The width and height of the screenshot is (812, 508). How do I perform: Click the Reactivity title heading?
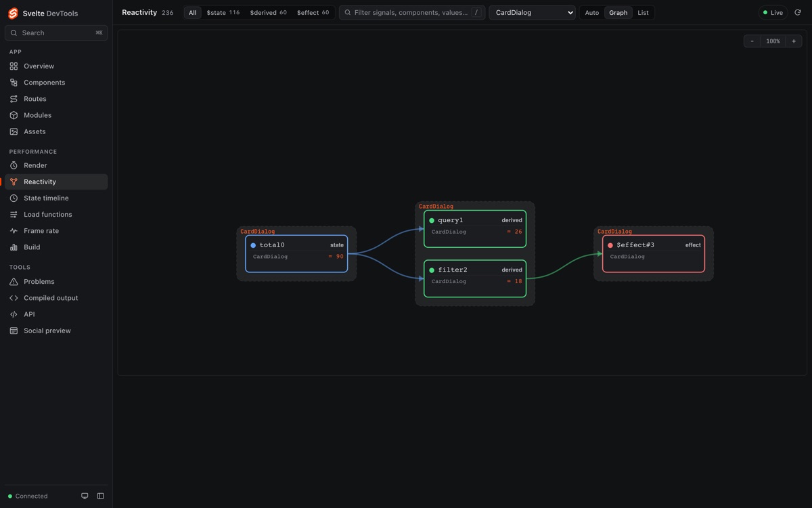point(139,12)
